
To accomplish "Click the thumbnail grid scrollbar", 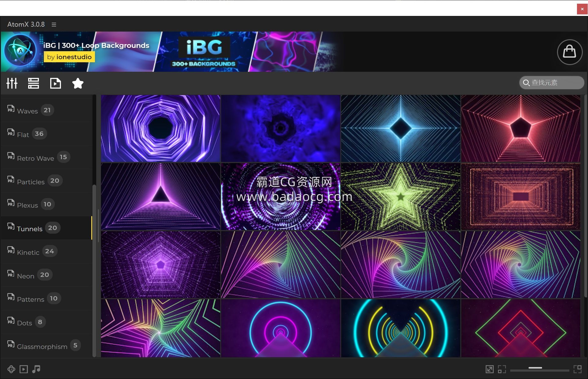I will 586,196.
